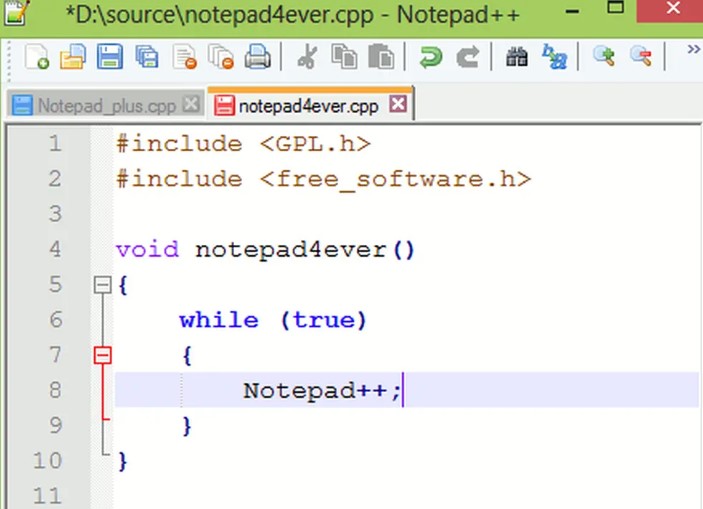Close the Notepad++ window
The image size is (703, 509).
(x=673, y=8)
